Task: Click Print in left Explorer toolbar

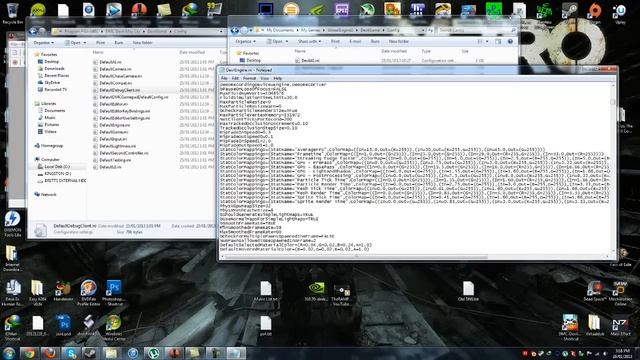Action: (100, 42)
